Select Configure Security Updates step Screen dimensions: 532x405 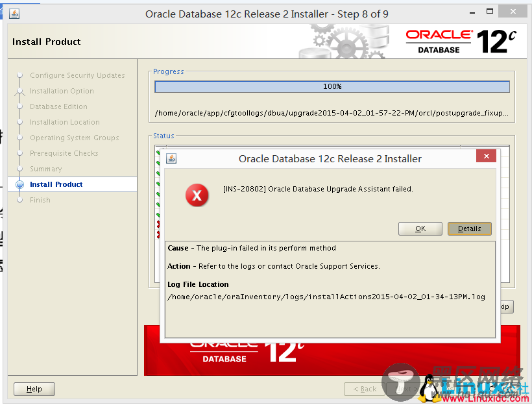pos(77,75)
